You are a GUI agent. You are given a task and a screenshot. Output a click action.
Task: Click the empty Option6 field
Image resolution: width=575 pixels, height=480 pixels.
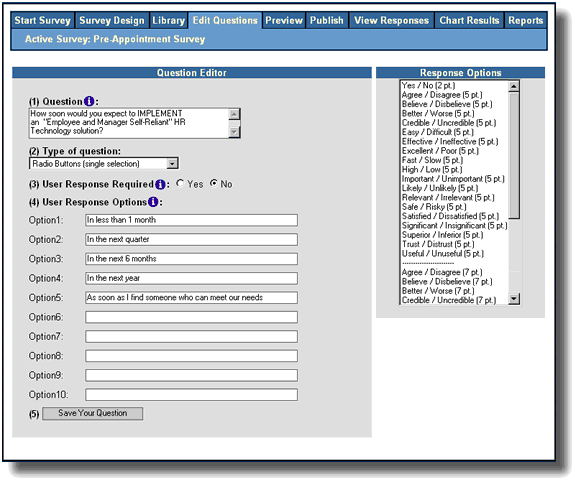click(x=191, y=317)
